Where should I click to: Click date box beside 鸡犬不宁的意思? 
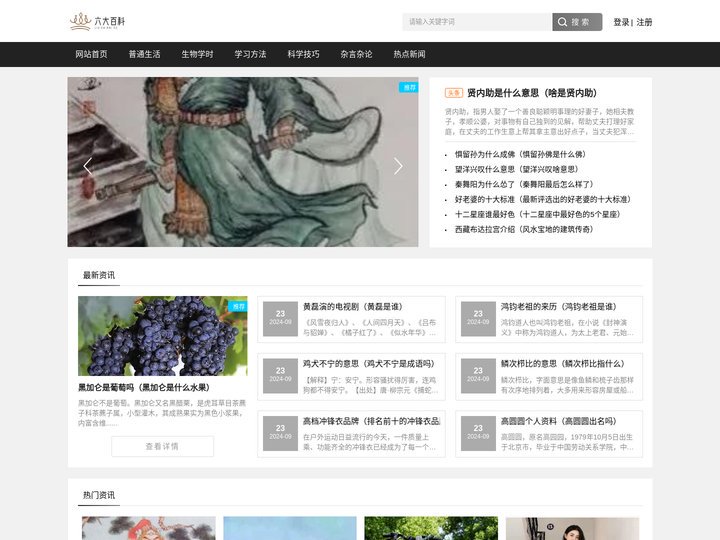280,376
